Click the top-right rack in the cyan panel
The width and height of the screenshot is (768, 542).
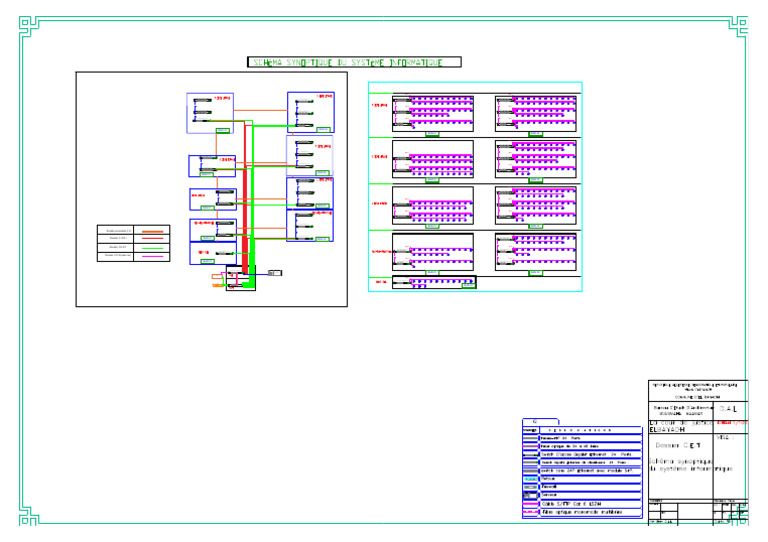pos(535,113)
